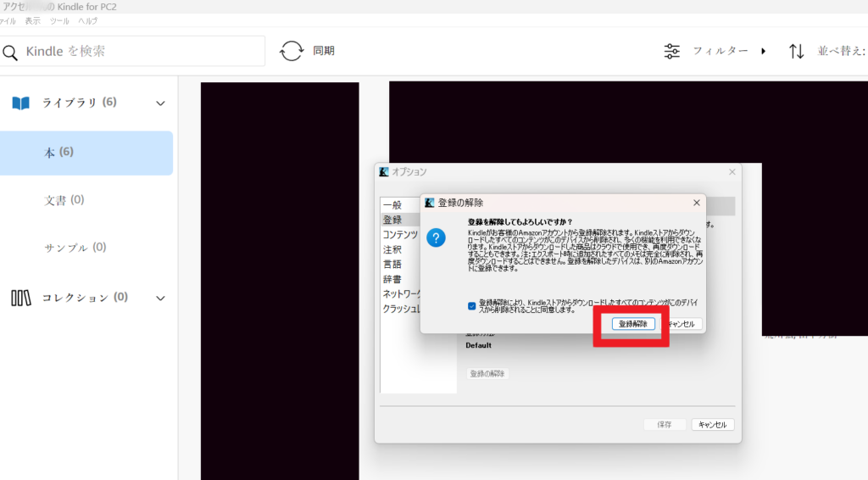Click the library open-book icon
The image size is (868, 480).
point(21,103)
